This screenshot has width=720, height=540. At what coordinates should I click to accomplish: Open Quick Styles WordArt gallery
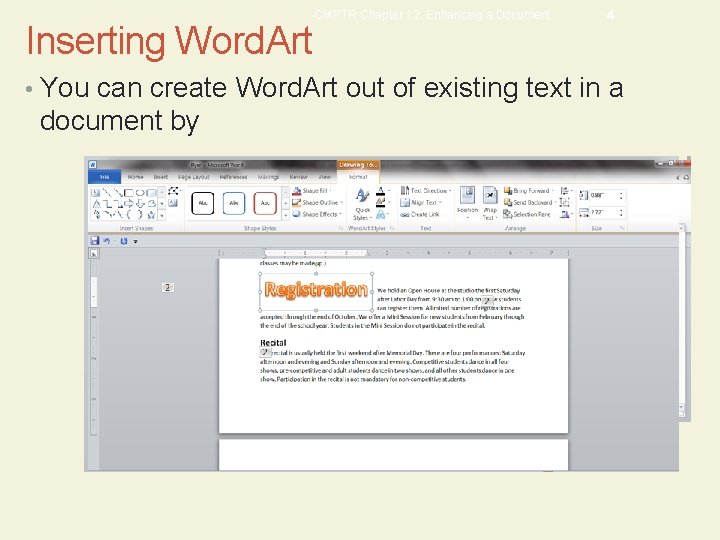click(x=361, y=207)
